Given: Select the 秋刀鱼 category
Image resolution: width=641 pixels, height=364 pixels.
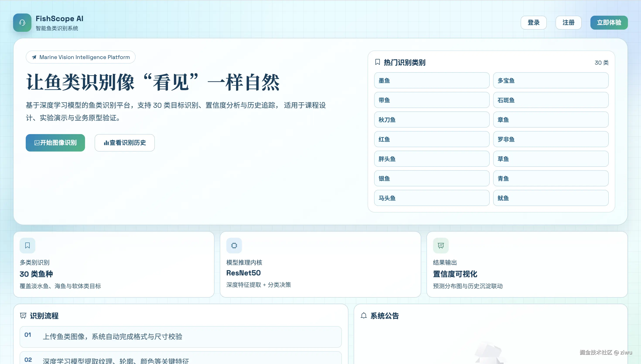Looking at the screenshot, I should click(431, 120).
